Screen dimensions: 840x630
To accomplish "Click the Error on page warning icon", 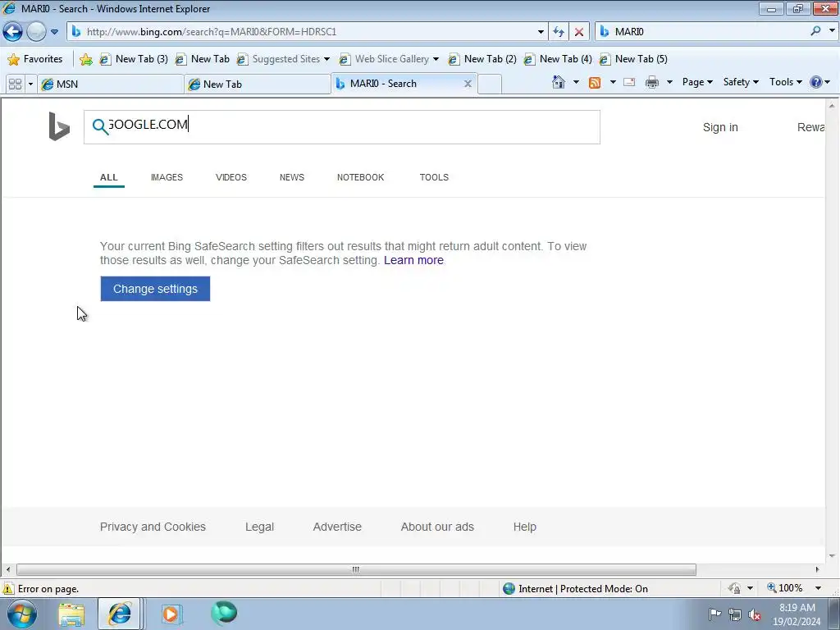I will (8, 589).
